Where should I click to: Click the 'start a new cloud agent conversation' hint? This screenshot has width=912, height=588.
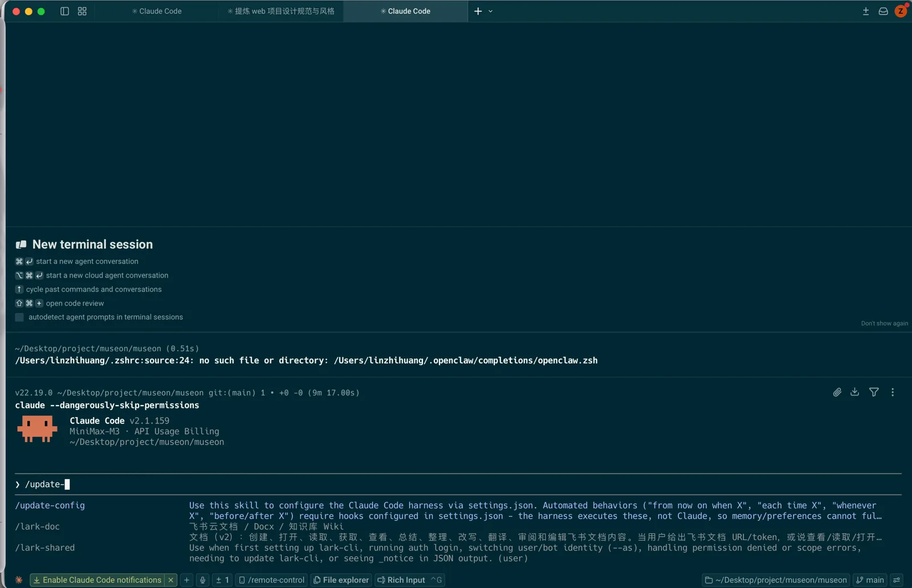(107, 275)
